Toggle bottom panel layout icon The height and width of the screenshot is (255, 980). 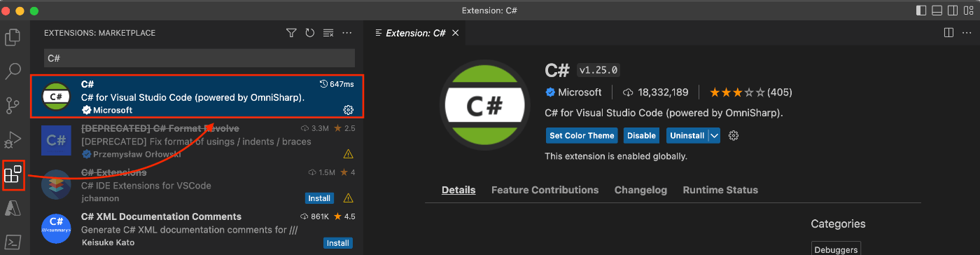pyautogui.click(x=937, y=11)
